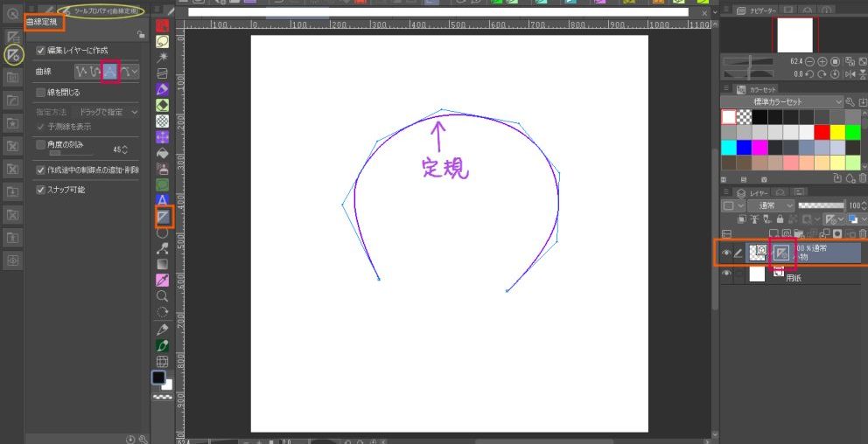Hide the 用紙 paper layer eye icon
The image size is (868, 444).
726,274
